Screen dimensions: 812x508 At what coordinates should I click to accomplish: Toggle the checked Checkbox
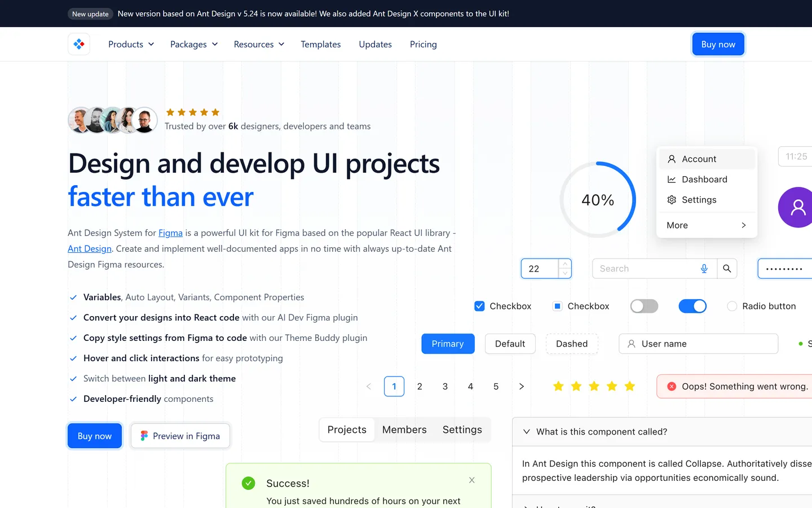click(479, 306)
